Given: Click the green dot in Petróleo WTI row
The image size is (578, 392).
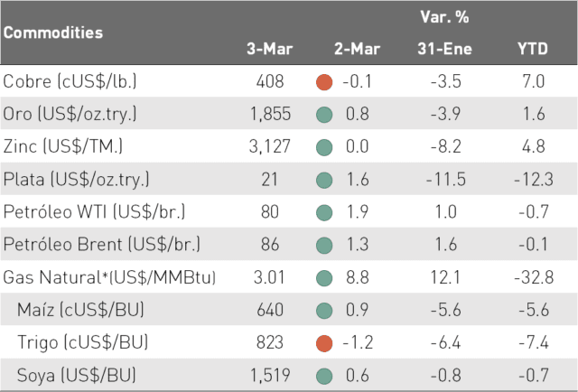Looking at the screenshot, I should [x=324, y=213].
